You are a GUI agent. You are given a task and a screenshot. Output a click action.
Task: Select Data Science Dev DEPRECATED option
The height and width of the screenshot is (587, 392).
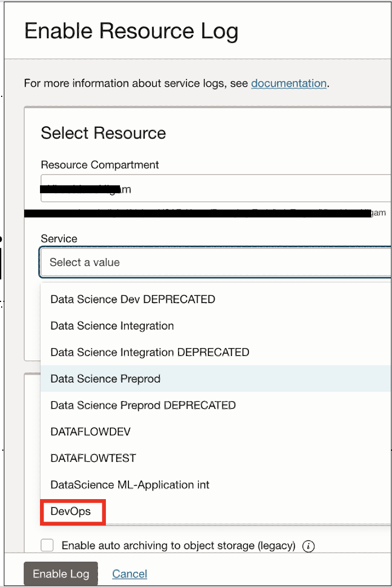pos(133,299)
